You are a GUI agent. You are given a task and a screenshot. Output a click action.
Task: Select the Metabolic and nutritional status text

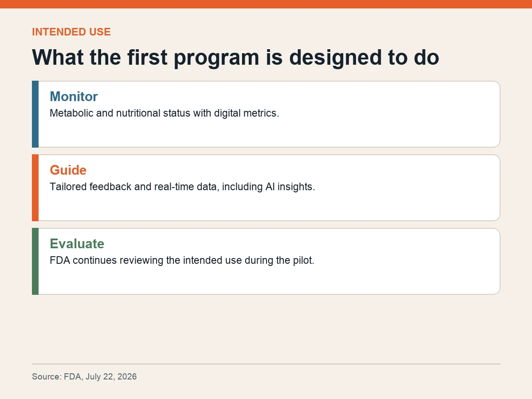pyautogui.click(x=164, y=113)
